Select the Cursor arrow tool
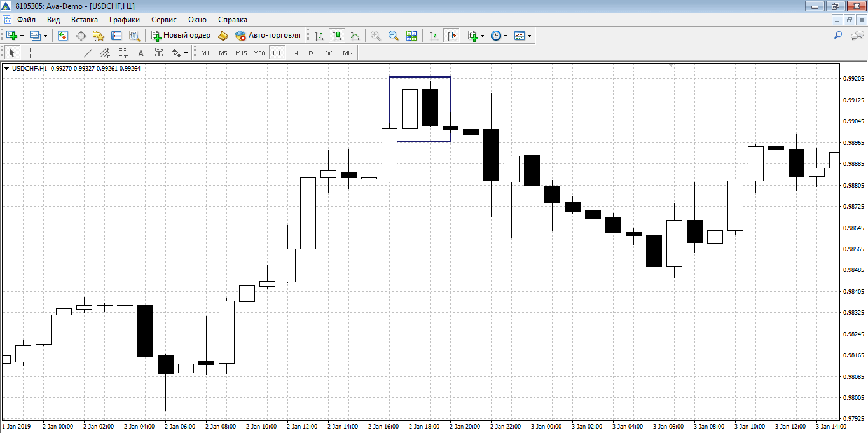Image resolution: width=868 pixels, height=433 pixels. pos(12,53)
